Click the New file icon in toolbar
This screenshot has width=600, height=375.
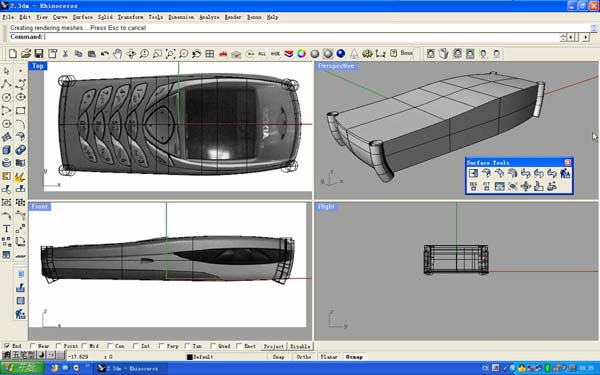[x=12, y=54]
